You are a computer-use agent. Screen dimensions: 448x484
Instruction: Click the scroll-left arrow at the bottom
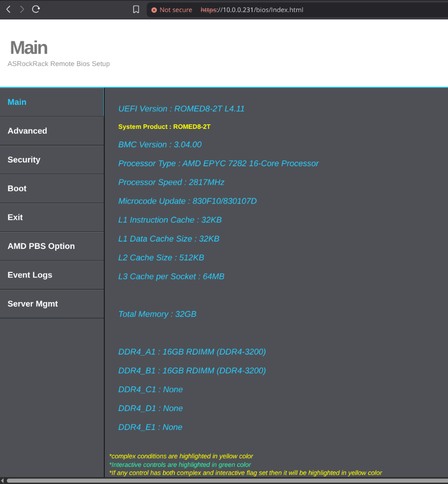(x=2, y=481)
